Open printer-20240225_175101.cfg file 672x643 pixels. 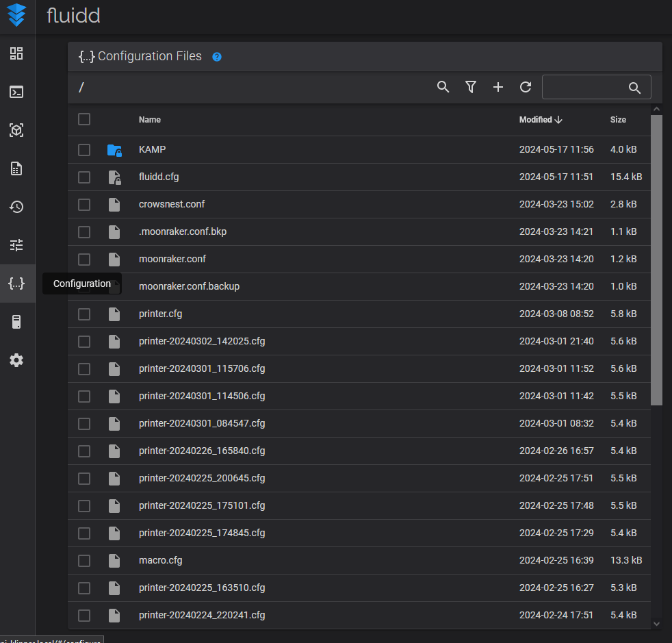click(202, 505)
